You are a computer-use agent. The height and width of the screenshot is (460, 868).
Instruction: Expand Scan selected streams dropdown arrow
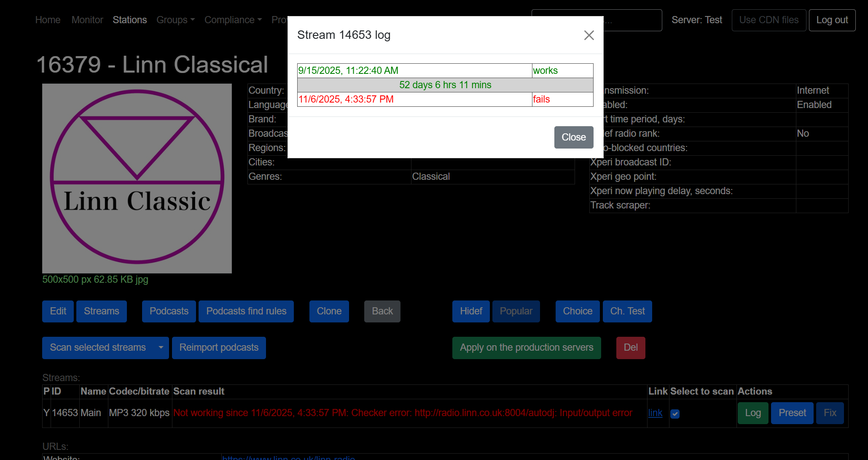pyautogui.click(x=161, y=347)
